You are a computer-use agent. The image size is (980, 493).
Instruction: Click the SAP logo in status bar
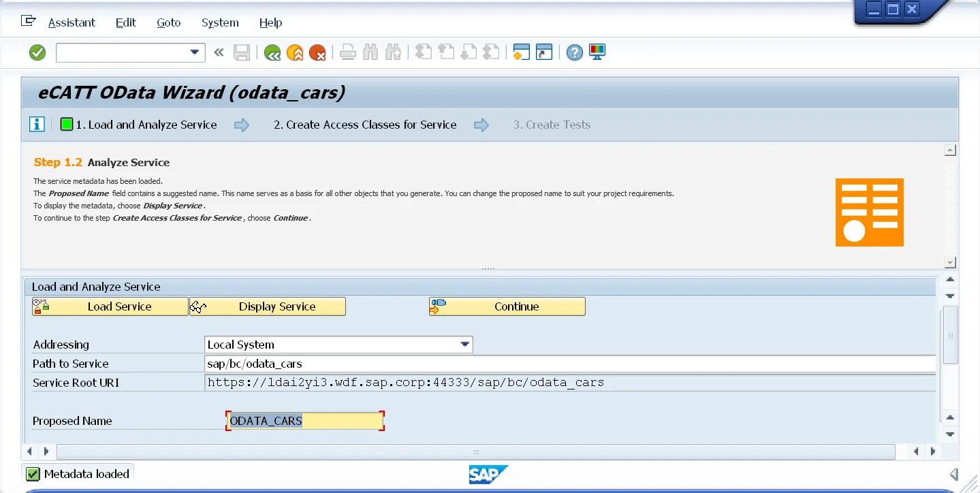coord(488,475)
